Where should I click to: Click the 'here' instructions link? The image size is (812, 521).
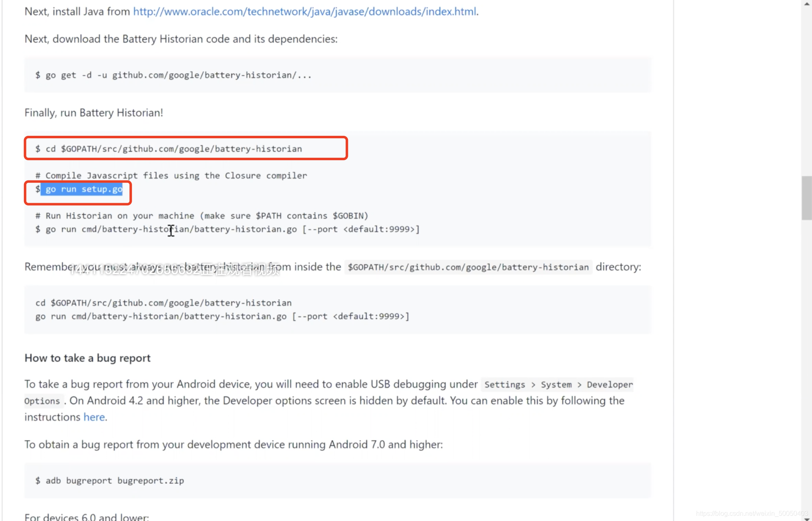(94, 417)
